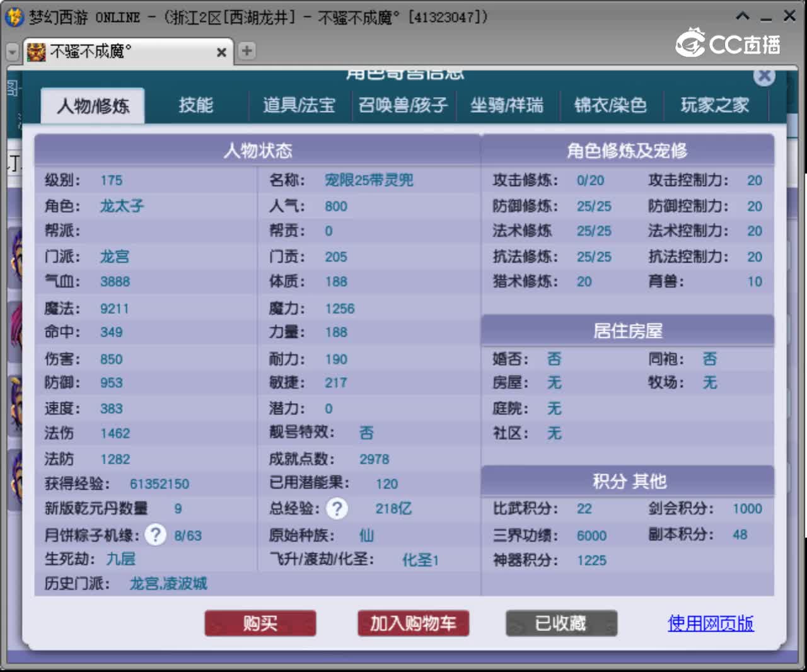Open the 月饼粽子机缘 question mark help
The height and width of the screenshot is (672, 807).
tap(155, 535)
